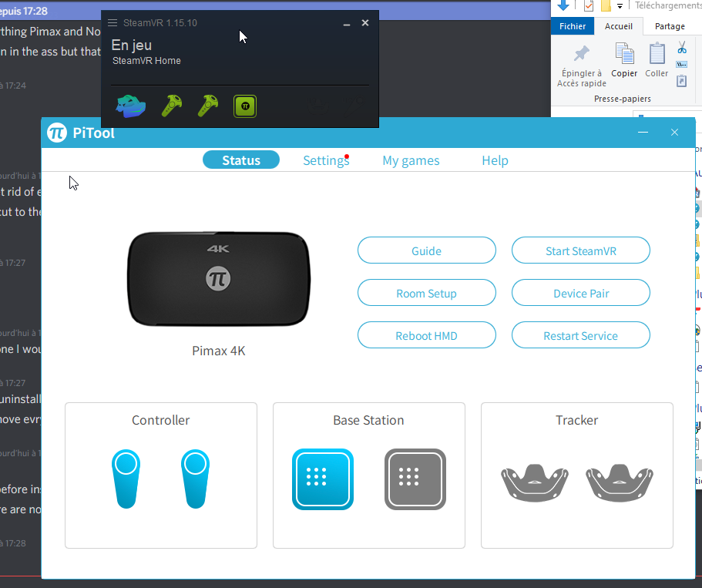702x588 pixels.
Task: Click the Pimax 4K label
Action: (x=219, y=351)
